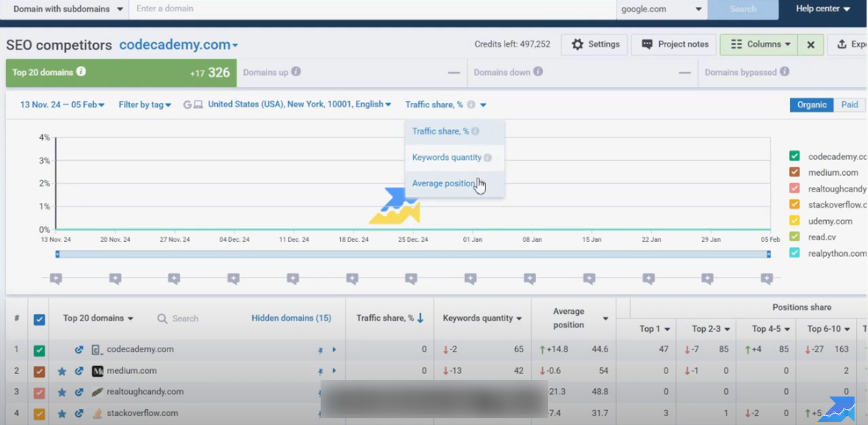Add a note at the 05 Feb marker
Image resolution: width=868 pixels, height=425 pixels.
(x=767, y=279)
